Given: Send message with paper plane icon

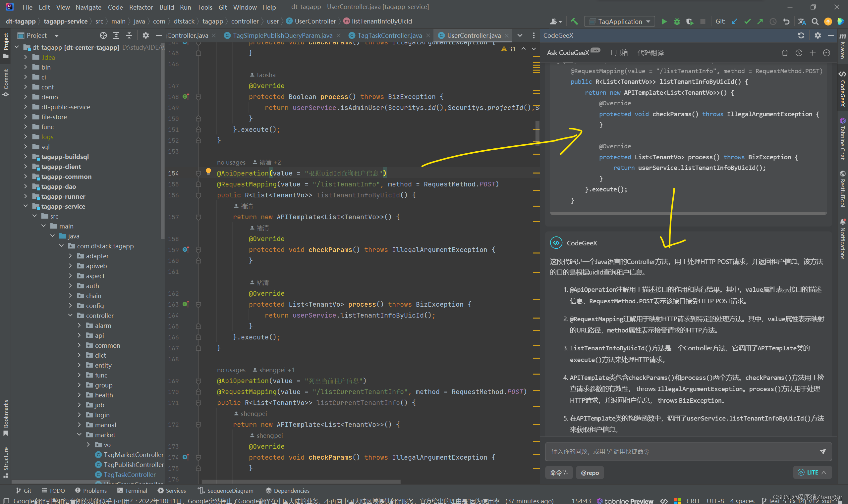Looking at the screenshot, I should 823,451.
